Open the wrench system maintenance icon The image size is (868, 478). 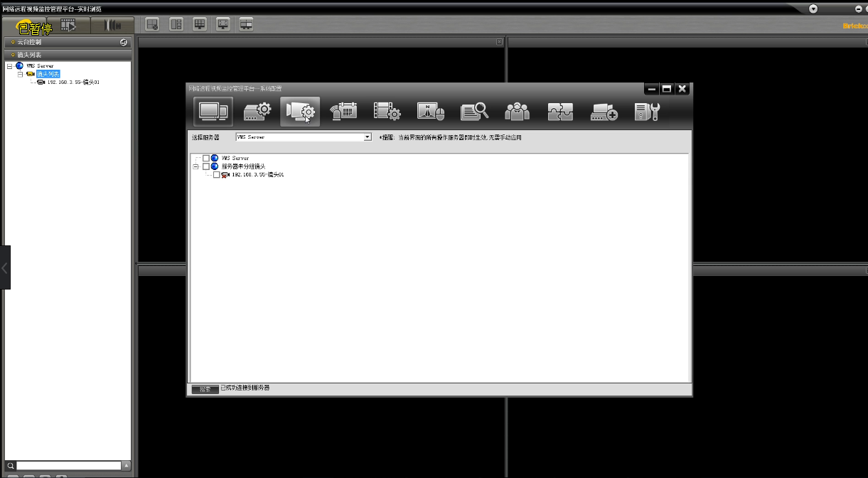click(x=647, y=112)
